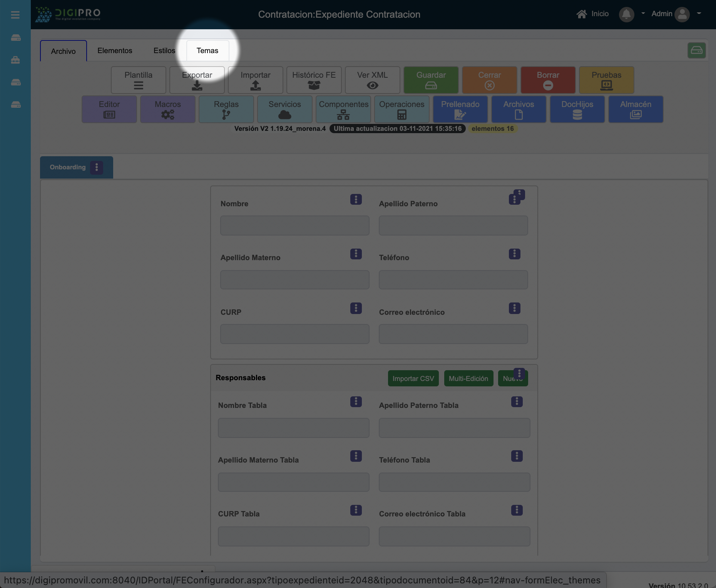Switch to the Elementos tab

(x=115, y=51)
